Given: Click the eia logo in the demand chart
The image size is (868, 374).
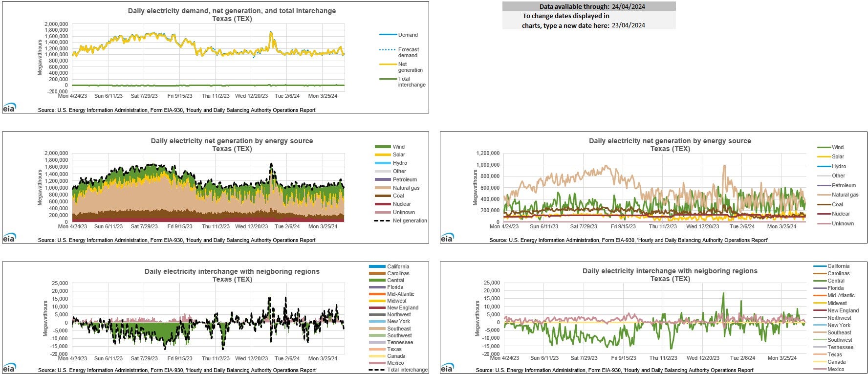Looking at the screenshot, I should click(9, 107).
